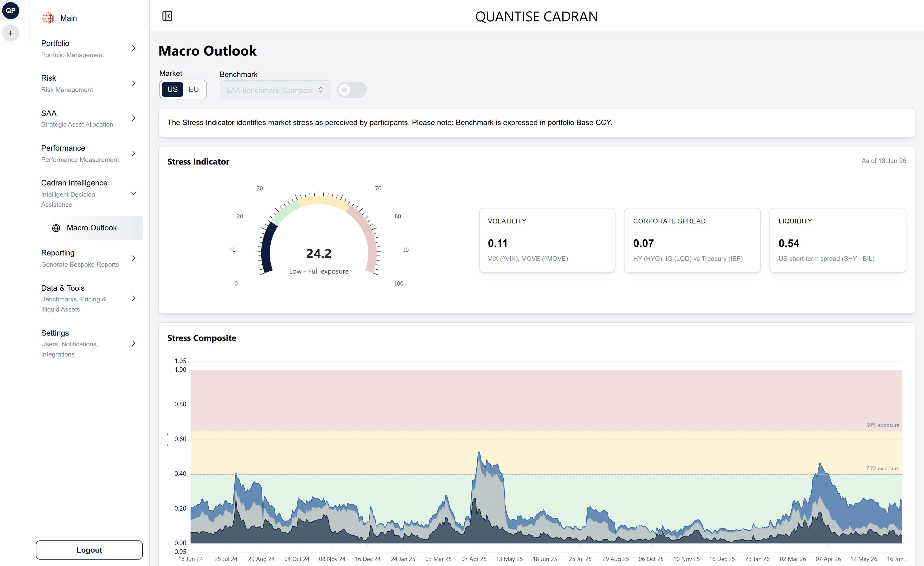Click the 'Low - Full exposure' label
This screenshot has width=924, height=566.
pos(319,271)
